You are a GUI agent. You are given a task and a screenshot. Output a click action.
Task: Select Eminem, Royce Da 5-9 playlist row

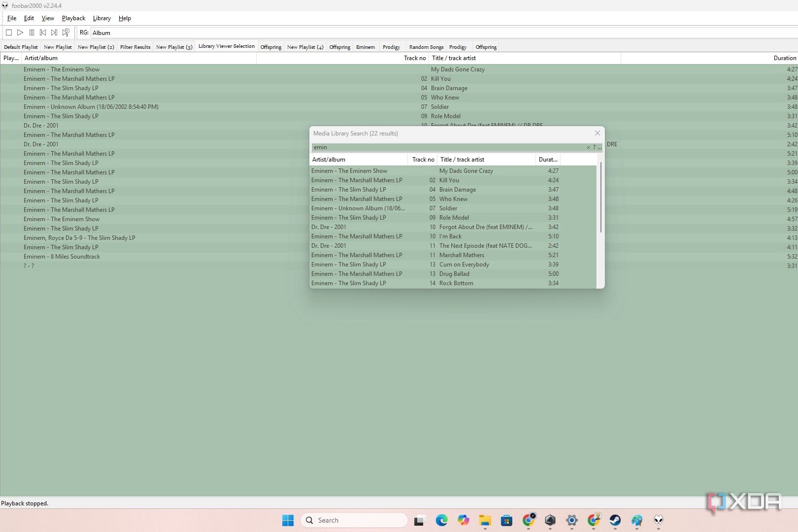[x=399, y=238]
